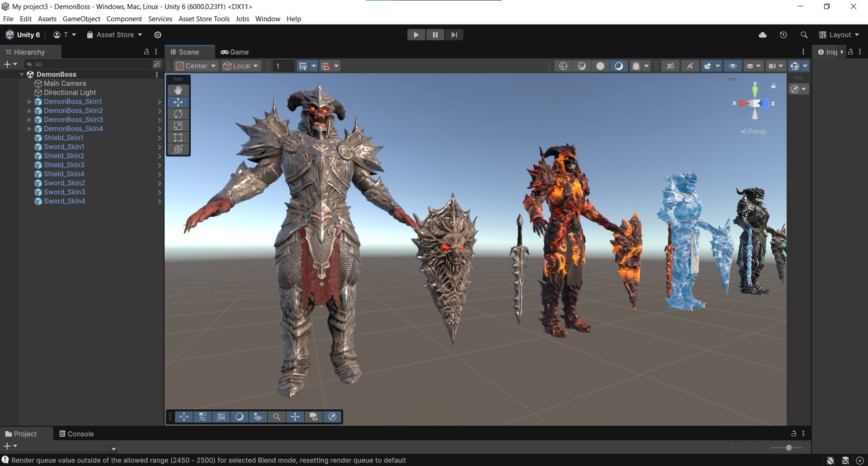Click the cameras overlay icon in bottom bar
Viewport: 868px width, 466px height.
314,417
